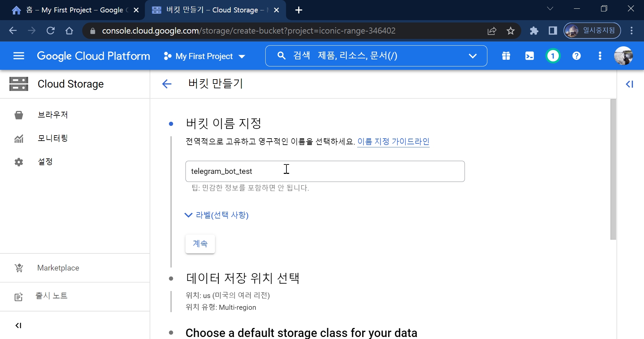
Task: Click the 위치 유형: Multi-region text
Action: (221, 307)
